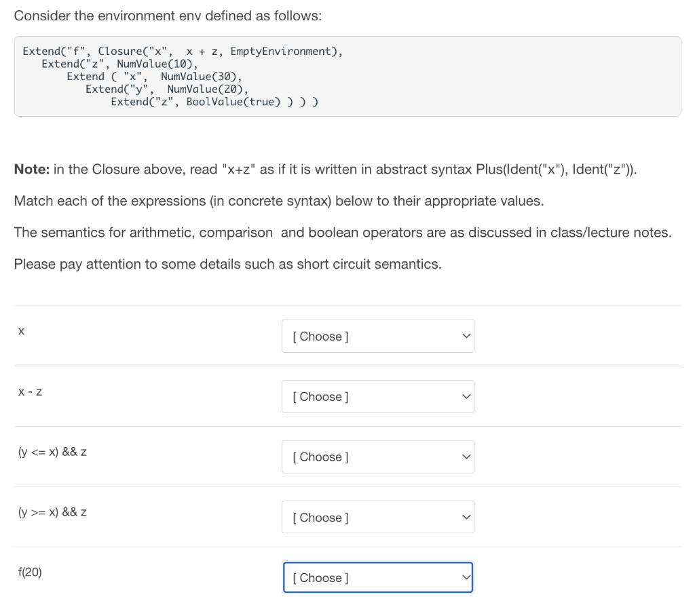Click the chevron arrow in f(20) dropdown
The height and width of the screenshot is (616, 695).
466,577
